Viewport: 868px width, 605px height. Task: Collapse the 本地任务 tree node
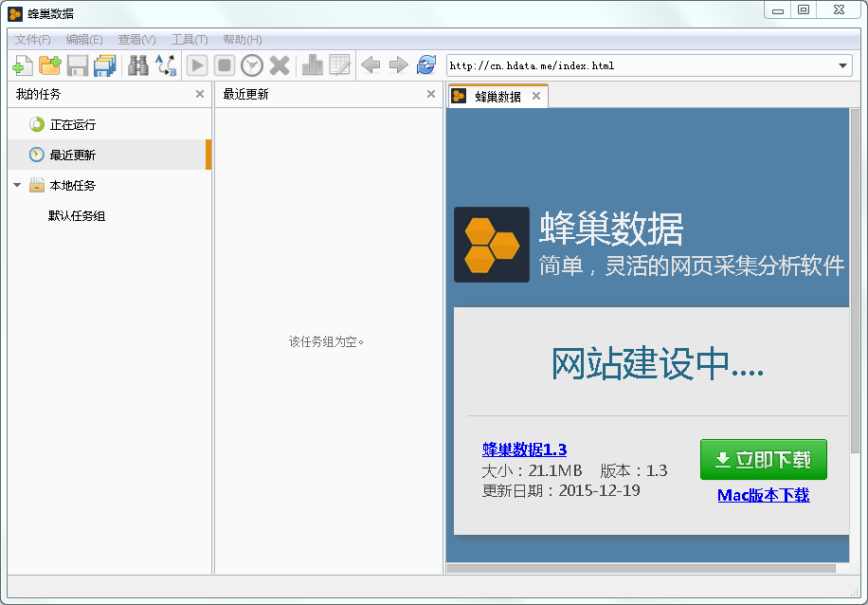[17, 185]
